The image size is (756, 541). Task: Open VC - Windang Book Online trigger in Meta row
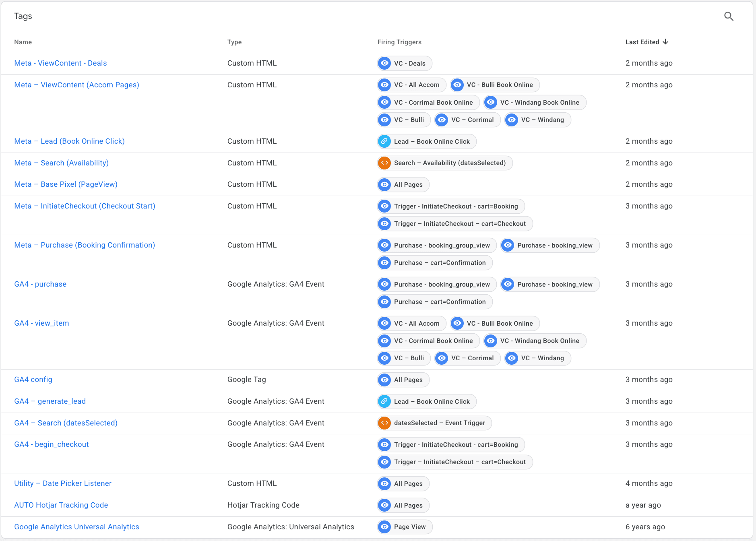click(x=535, y=102)
